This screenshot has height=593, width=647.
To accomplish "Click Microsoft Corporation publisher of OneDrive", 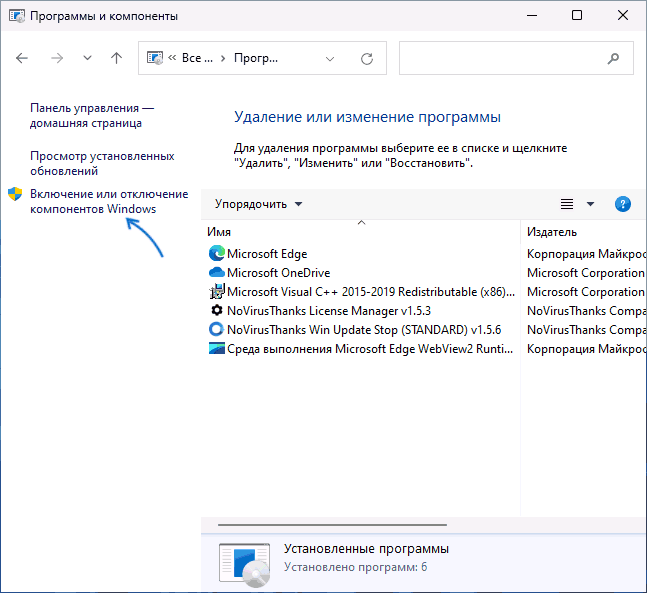I will click(586, 273).
